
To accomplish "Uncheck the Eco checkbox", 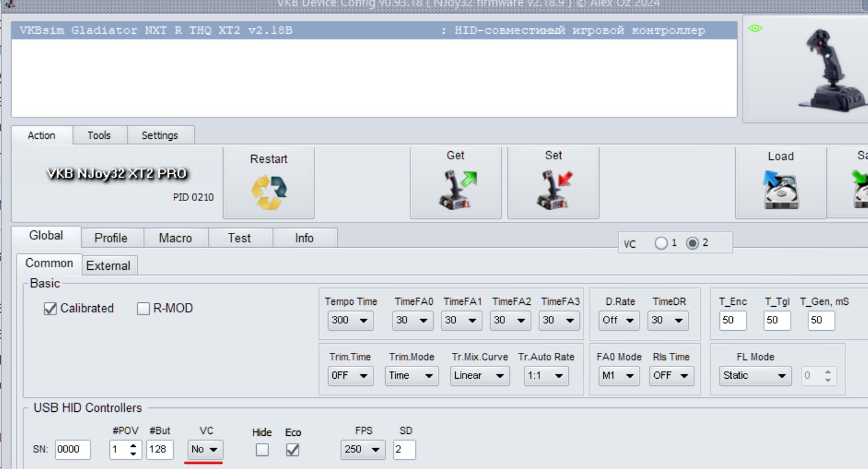I will [x=293, y=450].
